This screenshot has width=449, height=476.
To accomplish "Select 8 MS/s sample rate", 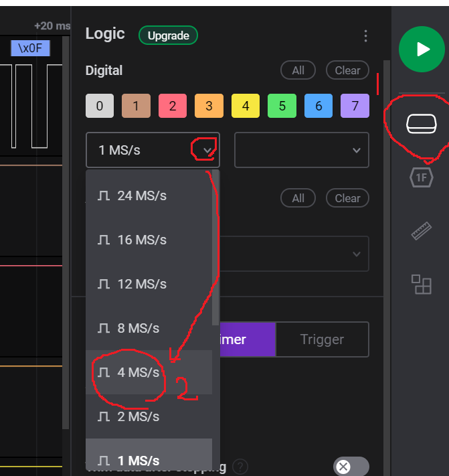I will pos(149,328).
